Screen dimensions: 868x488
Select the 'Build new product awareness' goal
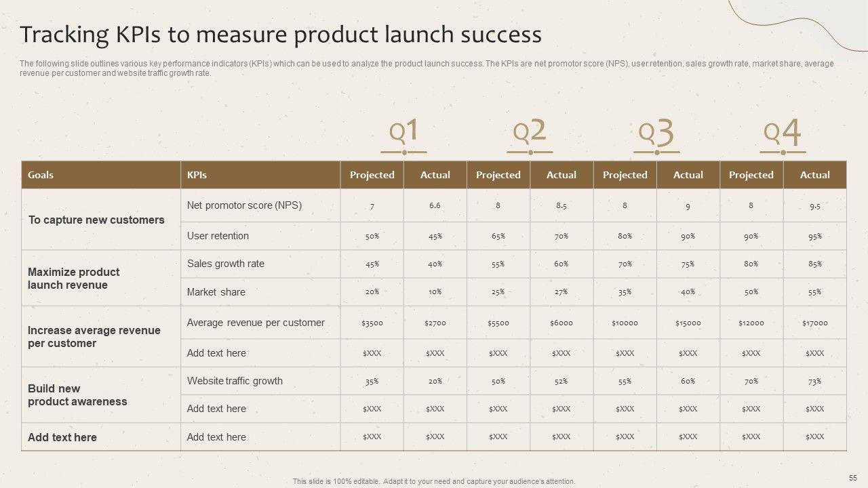click(x=77, y=395)
